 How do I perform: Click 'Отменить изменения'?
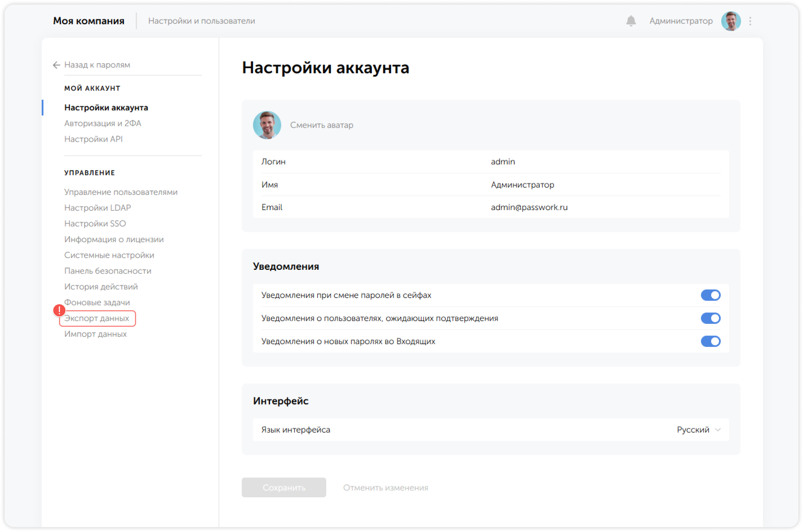[385, 487]
